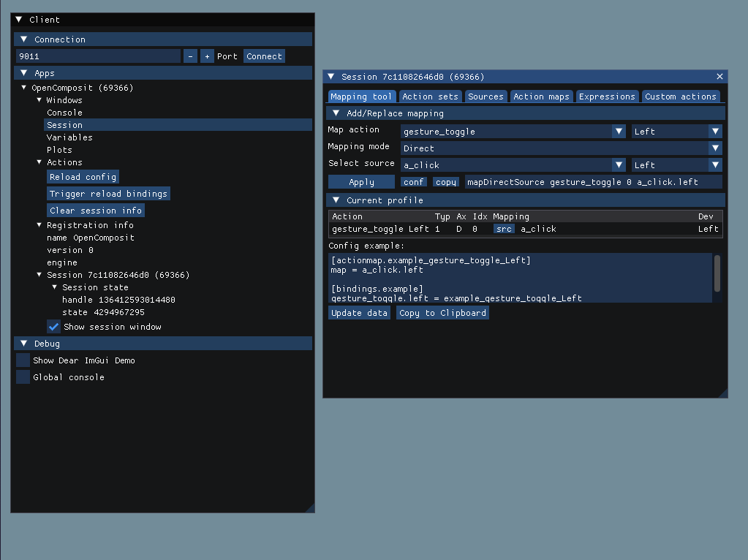This screenshot has width=748, height=560.
Task: Collapse the Current profile section
Action: click(x=336, y=200)
